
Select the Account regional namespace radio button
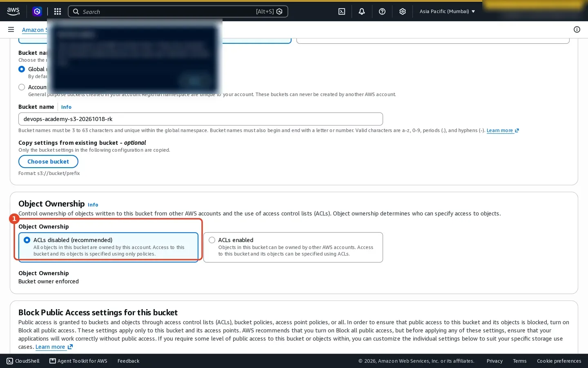[22, 87]
